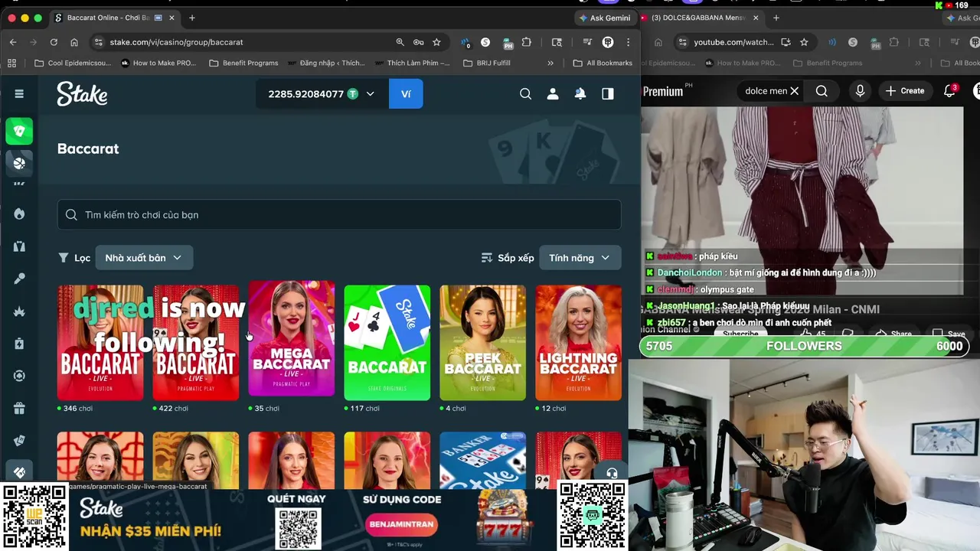Click the Ví wallet button

click(x=406, y=93)
